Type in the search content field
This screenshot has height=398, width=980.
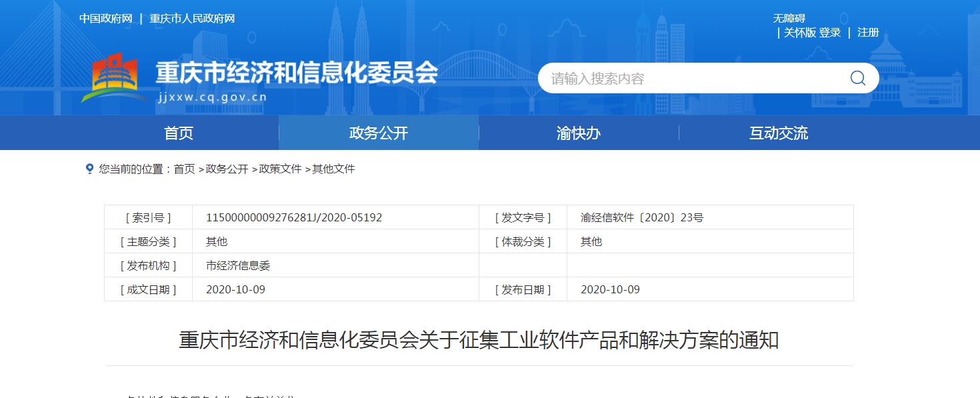[687, 79]
